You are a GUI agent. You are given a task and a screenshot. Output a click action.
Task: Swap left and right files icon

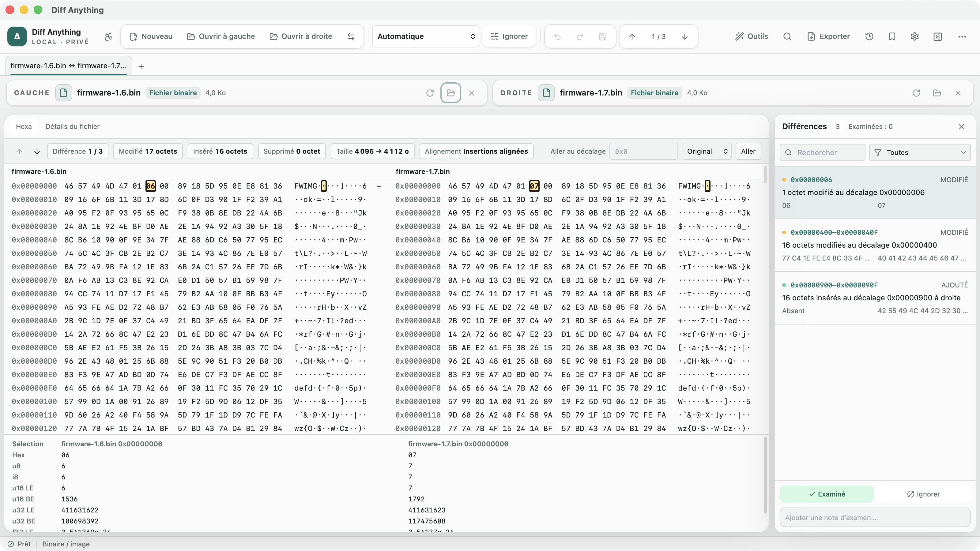point(351,36)
